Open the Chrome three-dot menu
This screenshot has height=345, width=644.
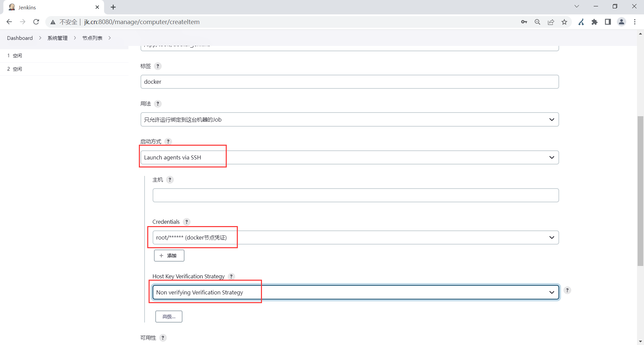tap(635, 22)
